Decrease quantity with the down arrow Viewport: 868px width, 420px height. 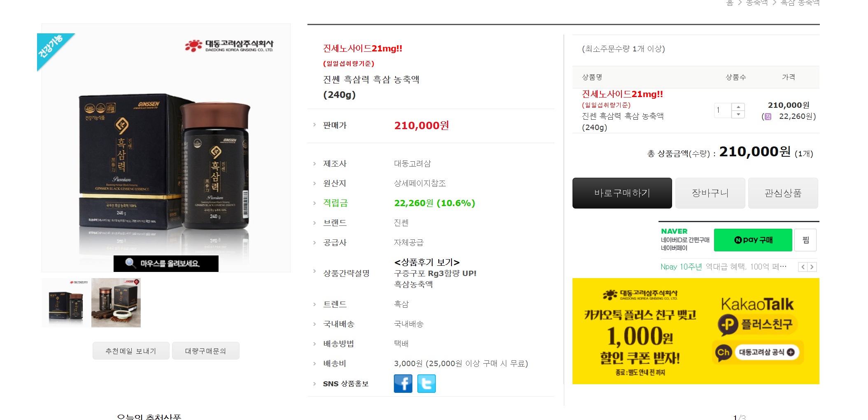click(x=738, y=114)
